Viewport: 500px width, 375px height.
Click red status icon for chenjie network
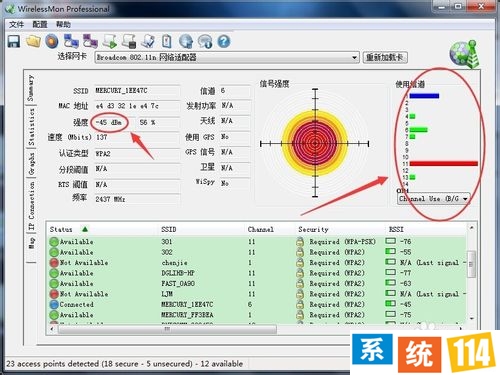point(54,263)
